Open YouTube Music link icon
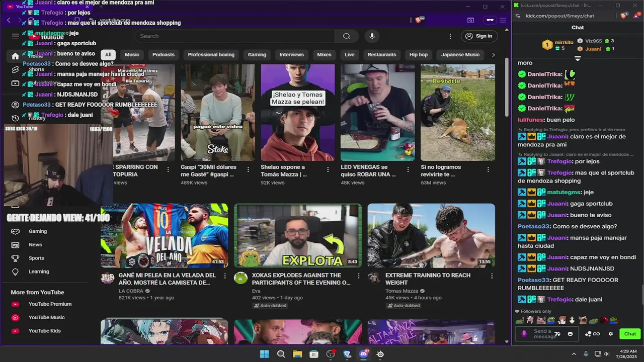This screenshot has width=644, height=362. click(x=16, y=317)
